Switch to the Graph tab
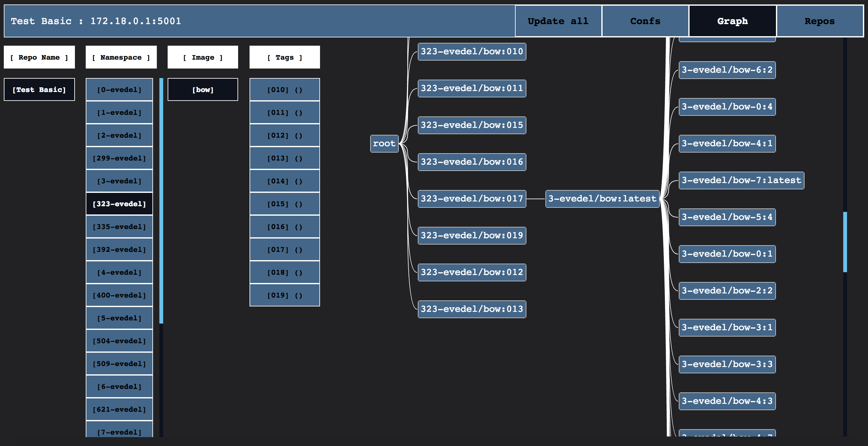This screenshot has height=446, width=868. click(x=732, y=21)
